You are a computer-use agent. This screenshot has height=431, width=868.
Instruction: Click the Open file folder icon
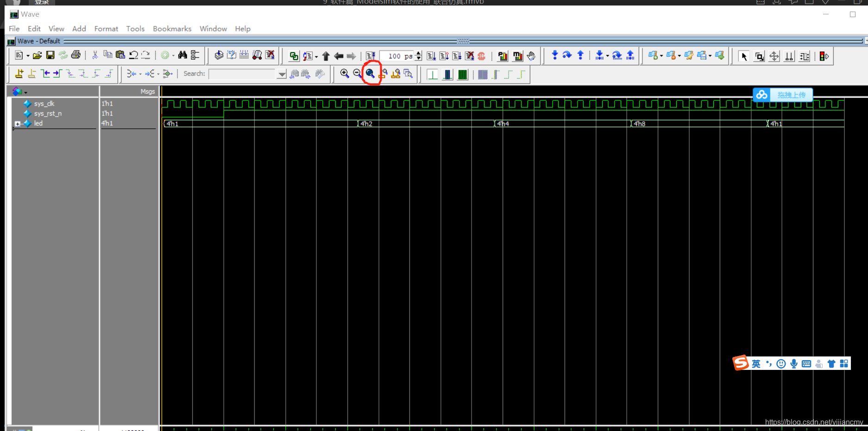click(x=37, y=56)
